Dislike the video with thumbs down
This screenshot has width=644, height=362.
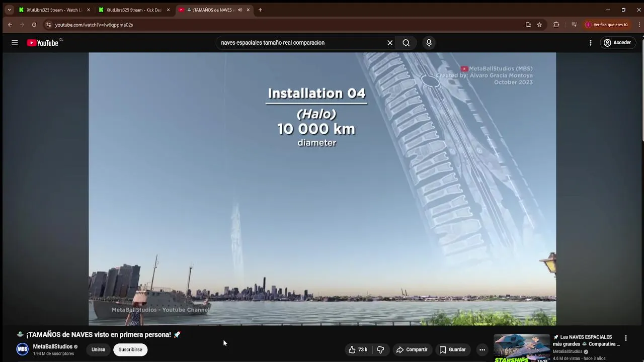click(x=380, y=349)
